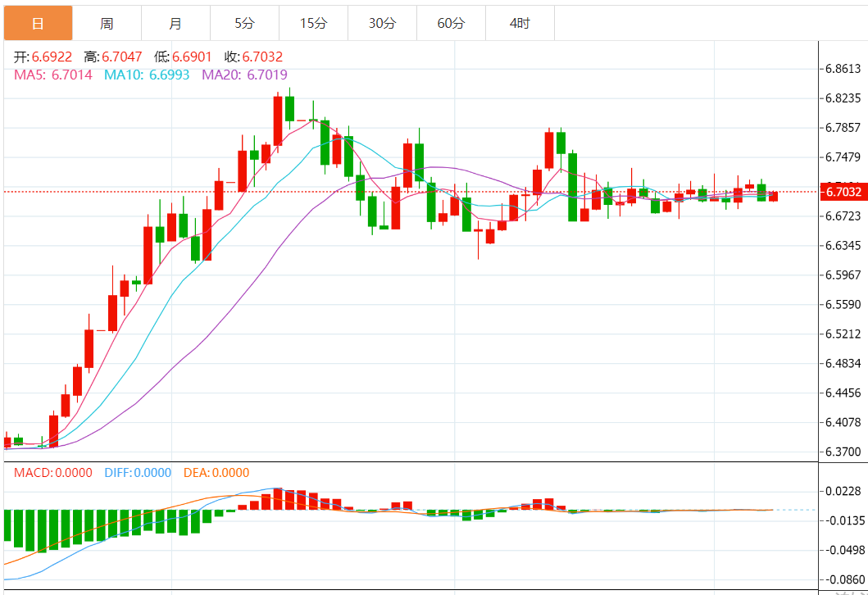The height and width of the screenshot is (595, 868).
Task: Open the 30分 timeframe tab
Action: pos(383,23)
